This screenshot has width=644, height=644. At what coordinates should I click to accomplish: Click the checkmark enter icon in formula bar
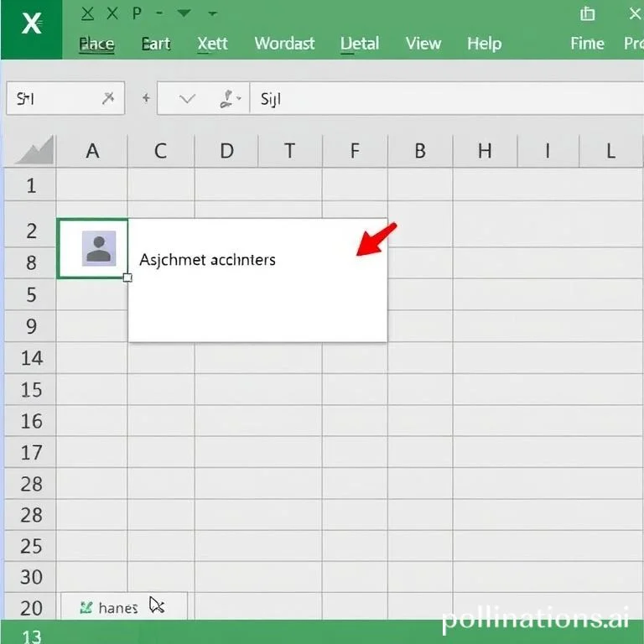pos(188,99)
